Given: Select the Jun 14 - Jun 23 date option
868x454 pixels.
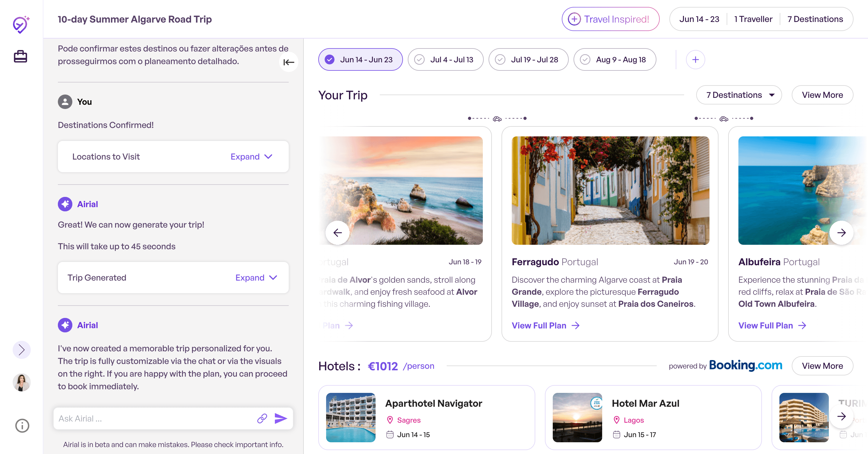Looking at the screenshot, I should pos(360,60).
